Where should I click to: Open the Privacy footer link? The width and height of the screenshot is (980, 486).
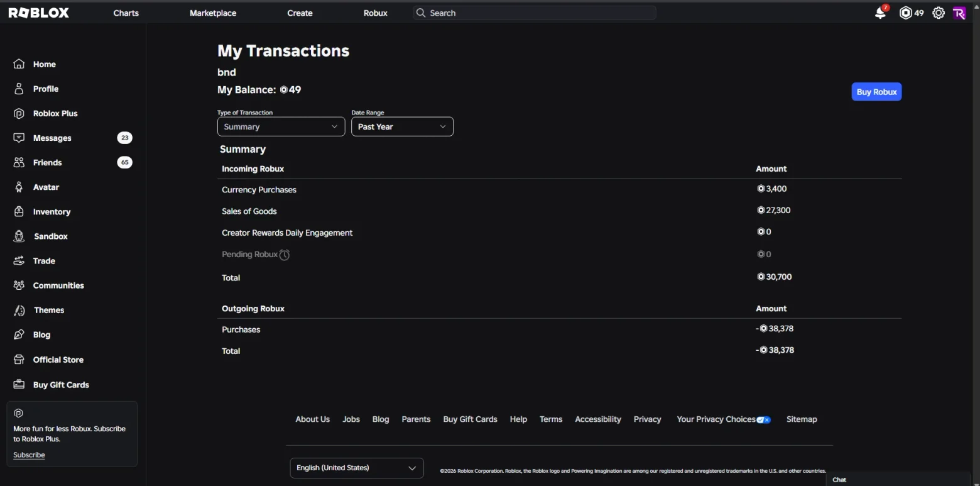click(x=647, y=419)
